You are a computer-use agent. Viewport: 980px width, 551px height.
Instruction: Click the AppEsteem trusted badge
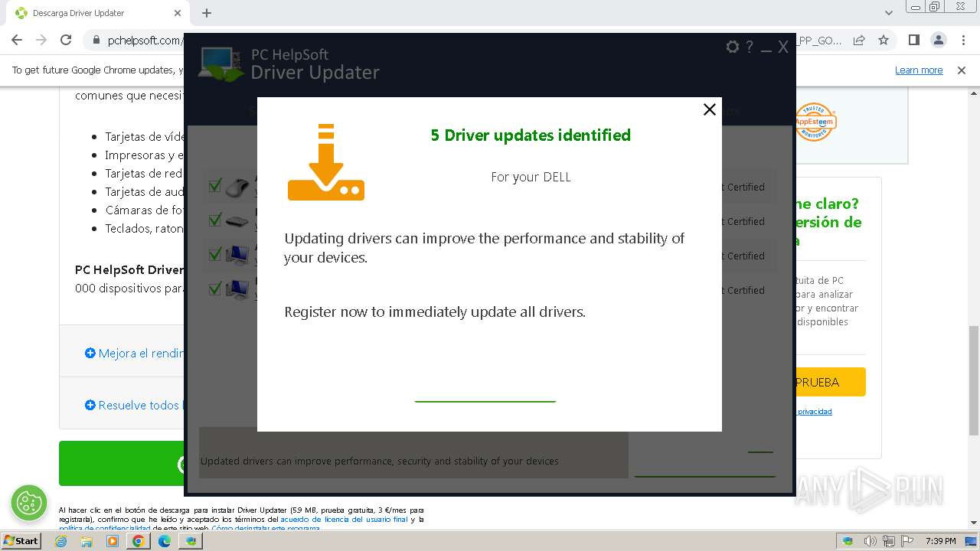click(815, 122)
